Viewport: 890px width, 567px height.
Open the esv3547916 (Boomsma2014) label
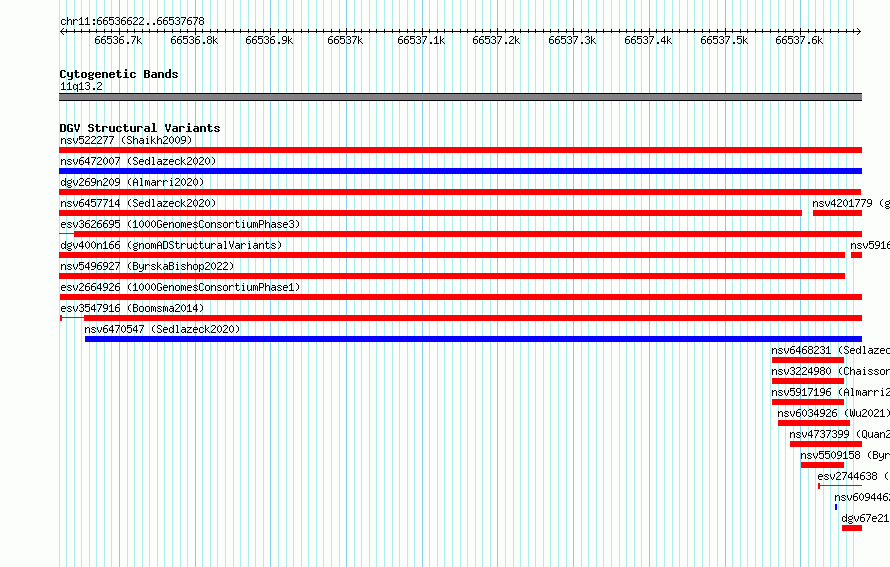(x=132, y=308)
